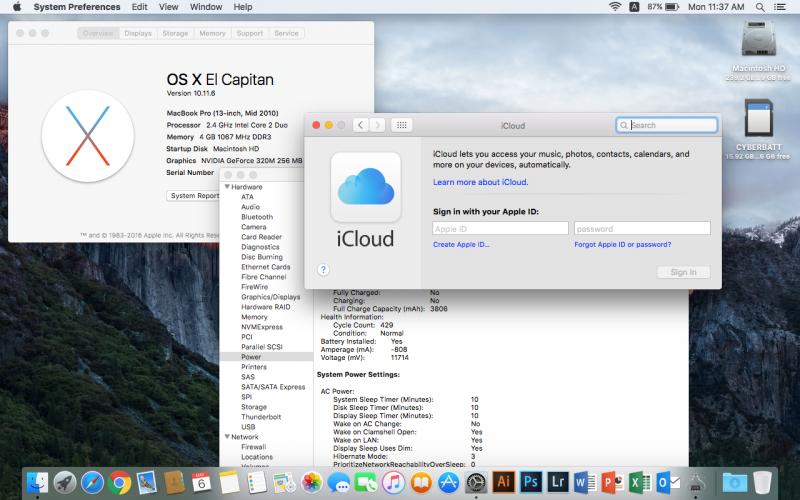Launch Photoshop from the dock
The height and width of the screenshot is (500, 800).
(531, 482)
